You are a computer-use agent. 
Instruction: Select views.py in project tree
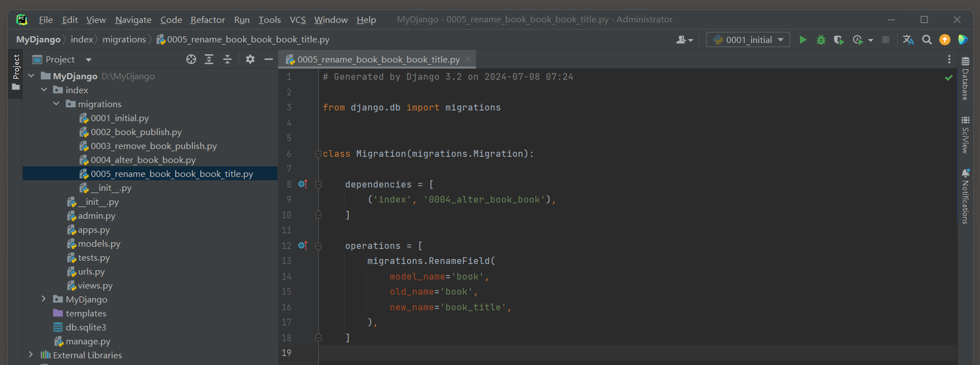coord(95,285)
